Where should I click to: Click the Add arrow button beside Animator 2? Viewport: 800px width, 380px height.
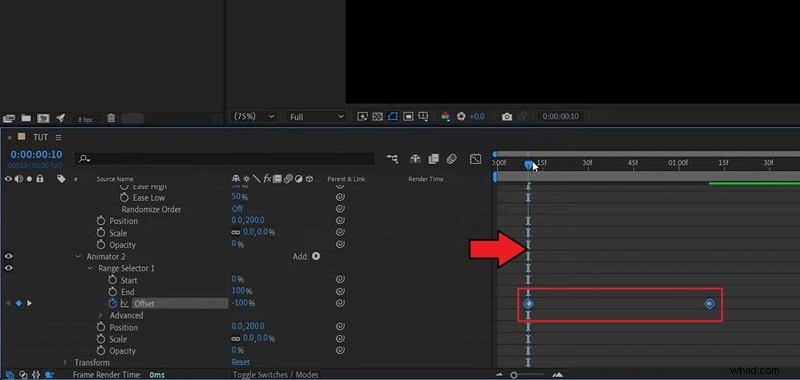[316, 256]
